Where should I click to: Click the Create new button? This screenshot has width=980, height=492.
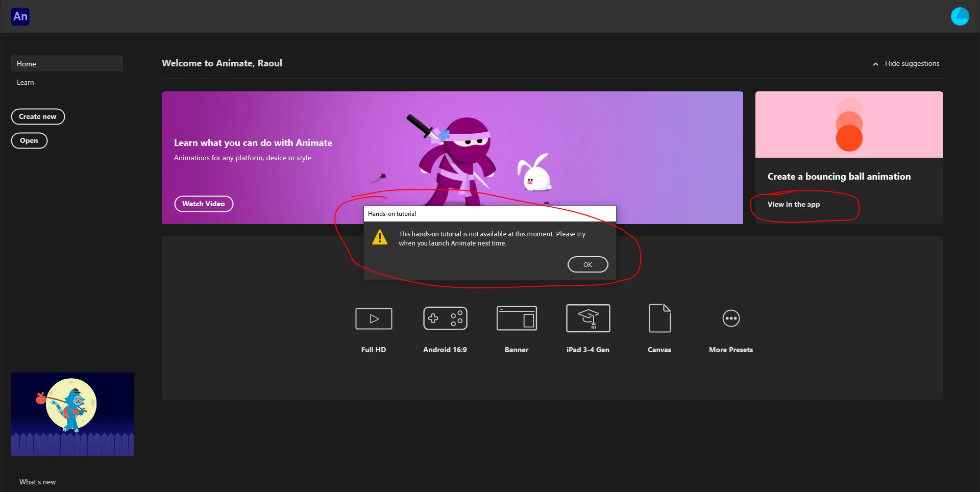point(38,117)
